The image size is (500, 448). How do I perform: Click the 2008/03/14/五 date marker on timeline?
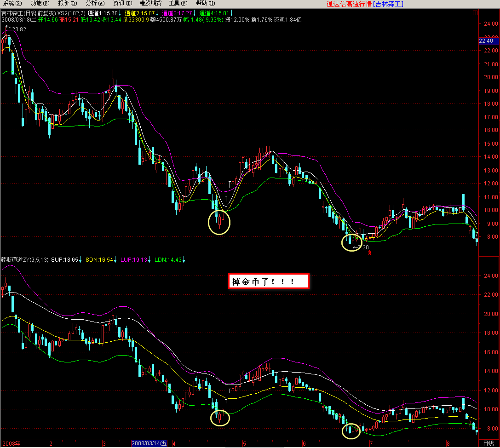click(150, 443)
